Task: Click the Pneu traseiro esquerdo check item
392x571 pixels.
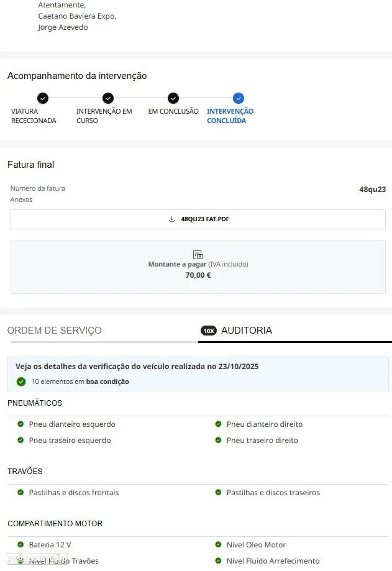Action: pos(70,441)
